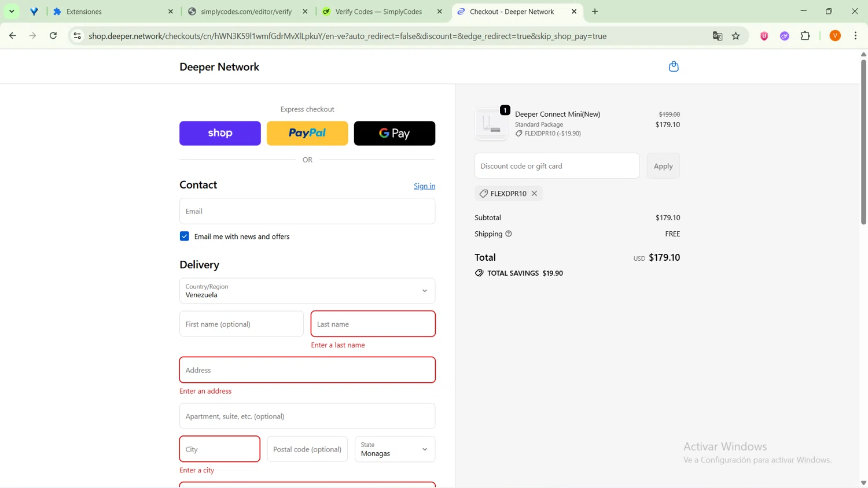Viewport: 868px width, 488px height.
Task: Click the Sign in link
Action: (x=424, y=186)
